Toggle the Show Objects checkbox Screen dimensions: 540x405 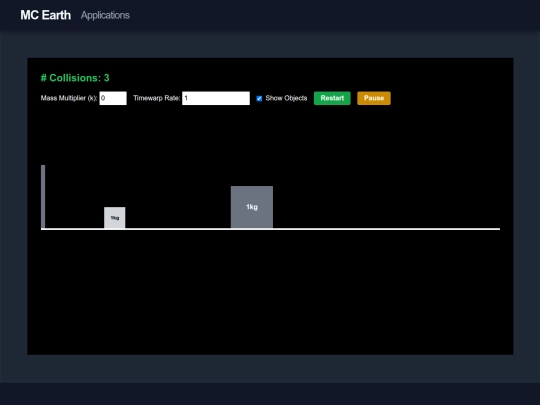coord(259,98)
